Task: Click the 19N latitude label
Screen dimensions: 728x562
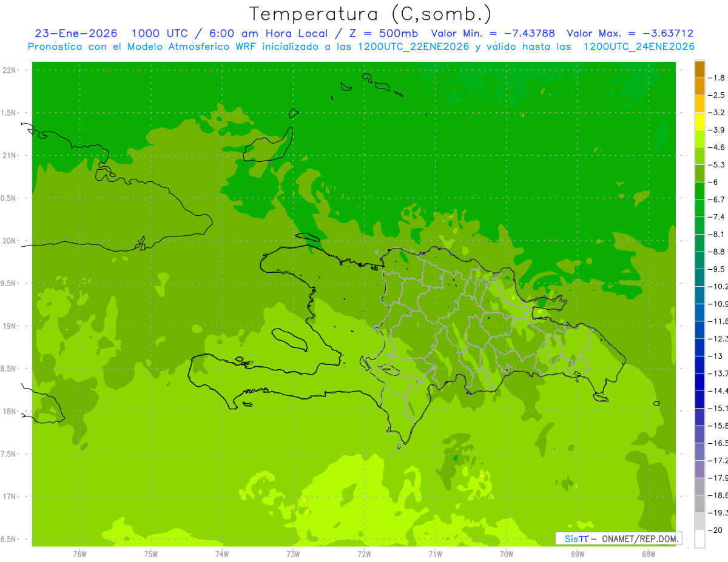Action: [10, 326]
